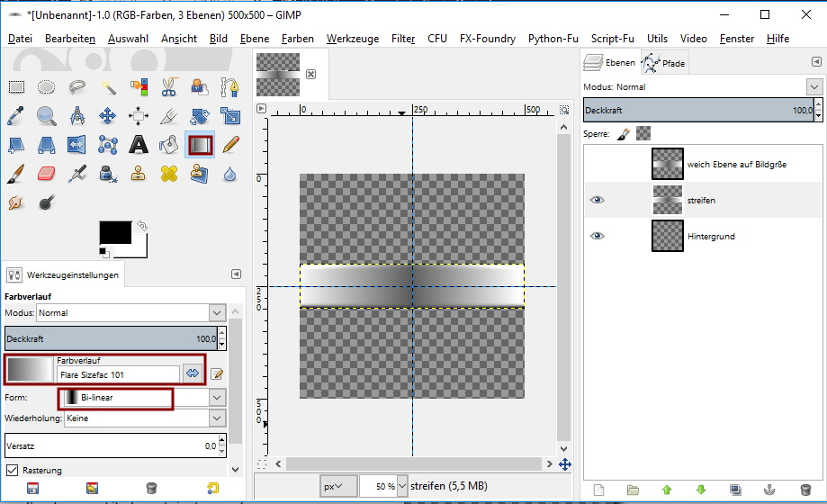Select the Fuzzy Select magic wand tool
Screen dimensions: 827x504
click(108, 87)
